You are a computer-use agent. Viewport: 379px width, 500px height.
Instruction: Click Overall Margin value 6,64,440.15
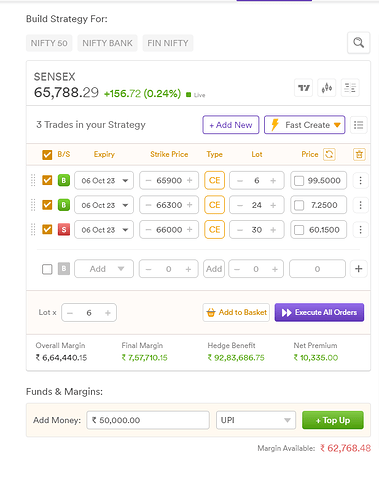61,358
